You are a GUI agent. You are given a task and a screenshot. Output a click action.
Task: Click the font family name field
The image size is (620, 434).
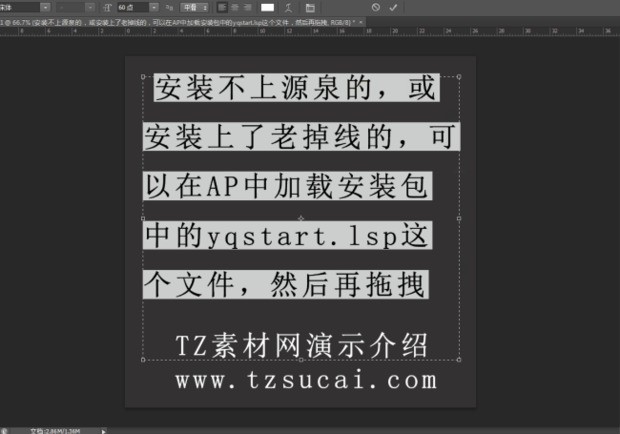[20, 8]
